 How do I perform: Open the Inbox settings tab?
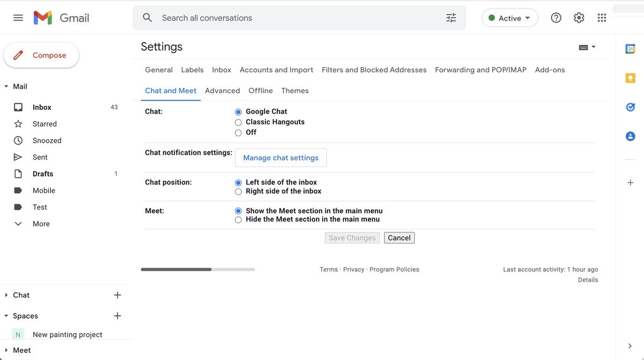[222, 70]
